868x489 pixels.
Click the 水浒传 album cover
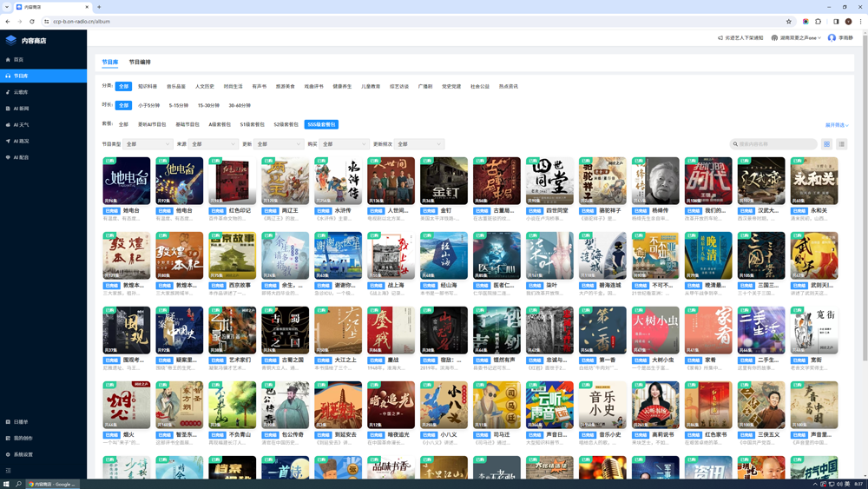click(338, 181)
